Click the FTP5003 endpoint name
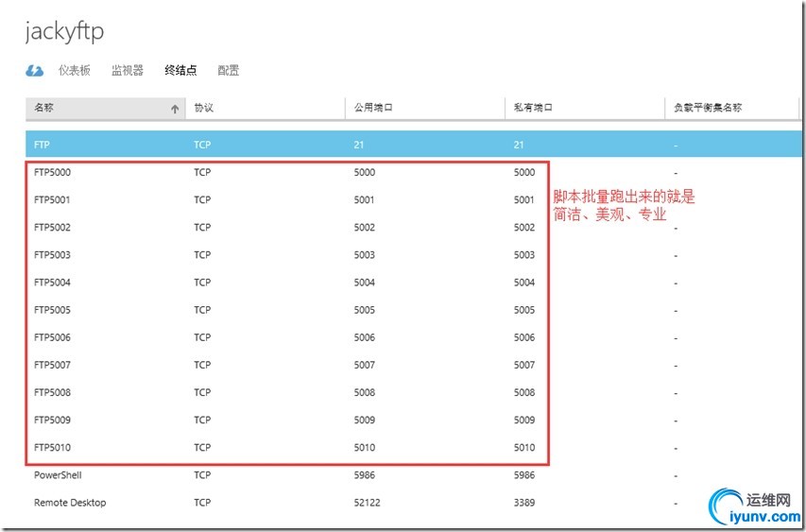This screenshot has height=532, width=806. pyautogui.click(x=52, y=255)
